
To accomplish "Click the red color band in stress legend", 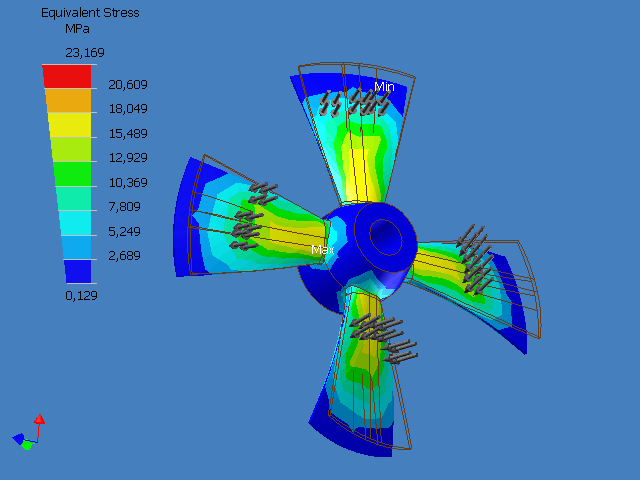I will 67,76.
